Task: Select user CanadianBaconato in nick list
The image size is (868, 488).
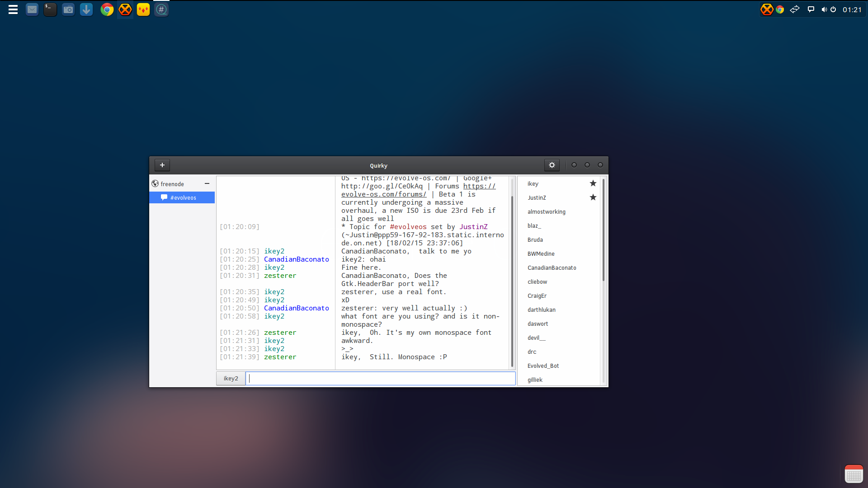Action: [x=558, y=267]
